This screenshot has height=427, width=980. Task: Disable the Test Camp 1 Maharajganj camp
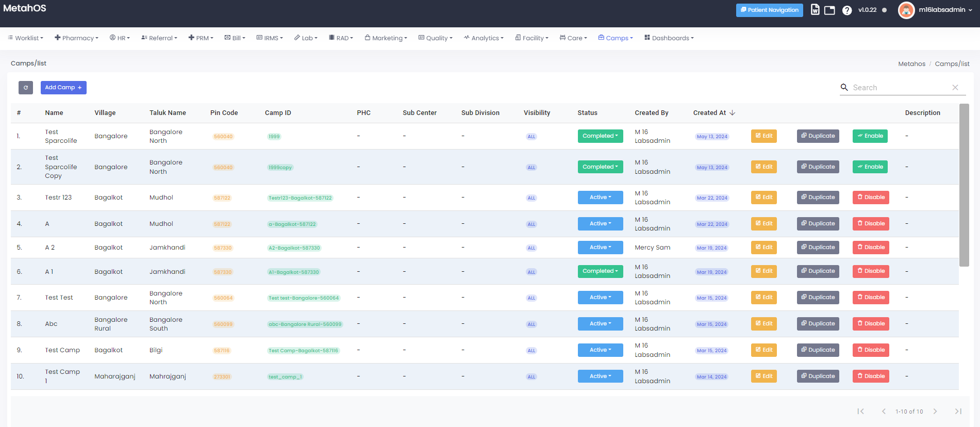pyautogui.click(x=871, y=376)
